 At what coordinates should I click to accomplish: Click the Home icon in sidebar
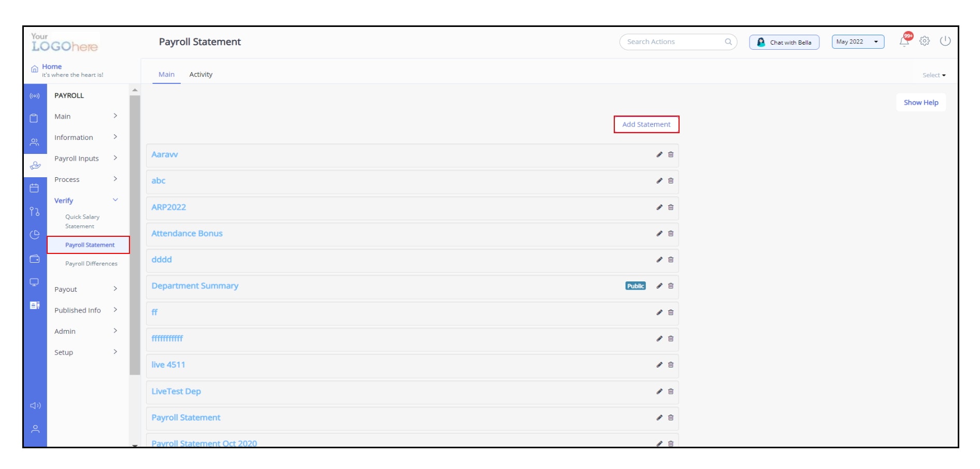pos(35,69)
